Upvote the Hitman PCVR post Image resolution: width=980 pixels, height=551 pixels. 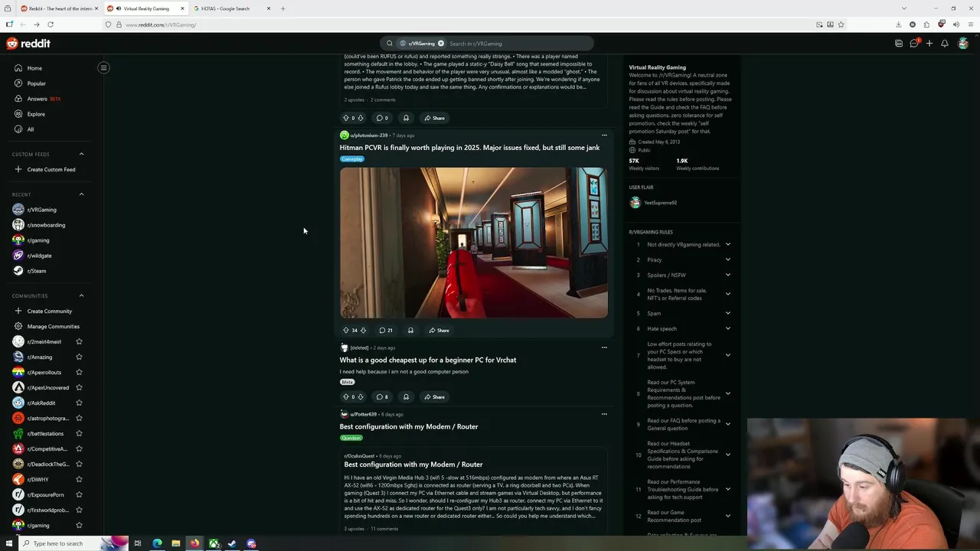345,331
